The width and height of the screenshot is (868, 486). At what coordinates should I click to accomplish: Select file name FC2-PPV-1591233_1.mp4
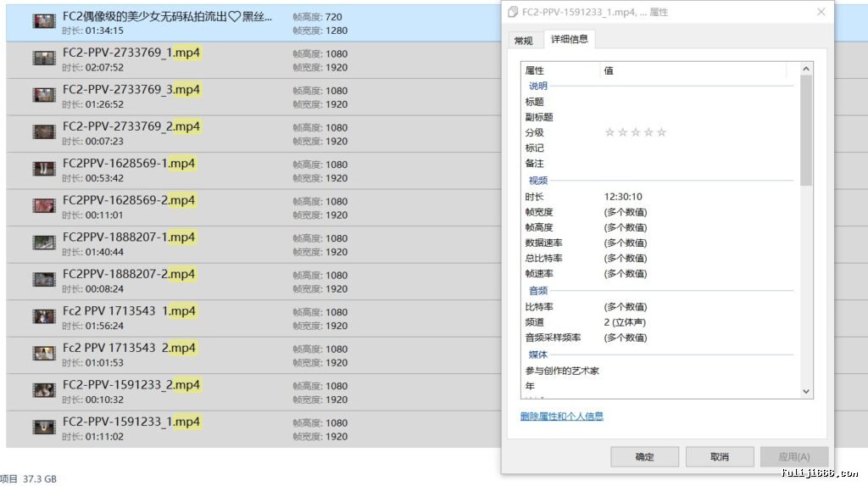point(131,422)
